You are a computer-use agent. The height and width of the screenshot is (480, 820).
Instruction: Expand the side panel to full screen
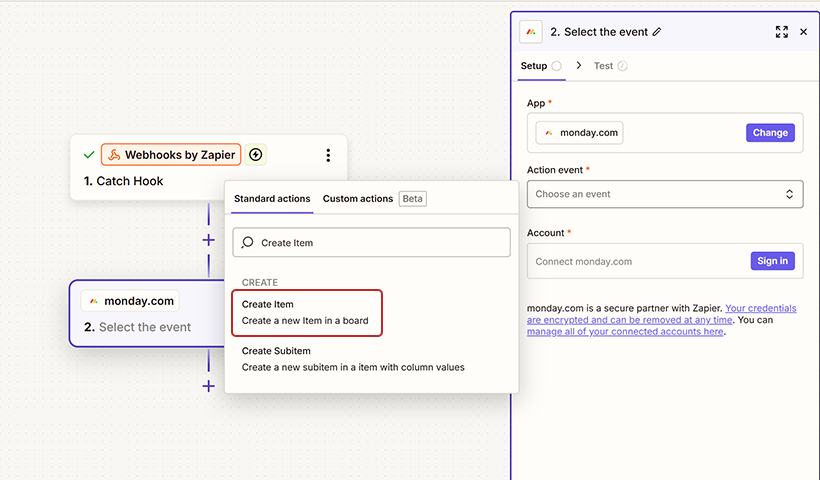[782, 32]
